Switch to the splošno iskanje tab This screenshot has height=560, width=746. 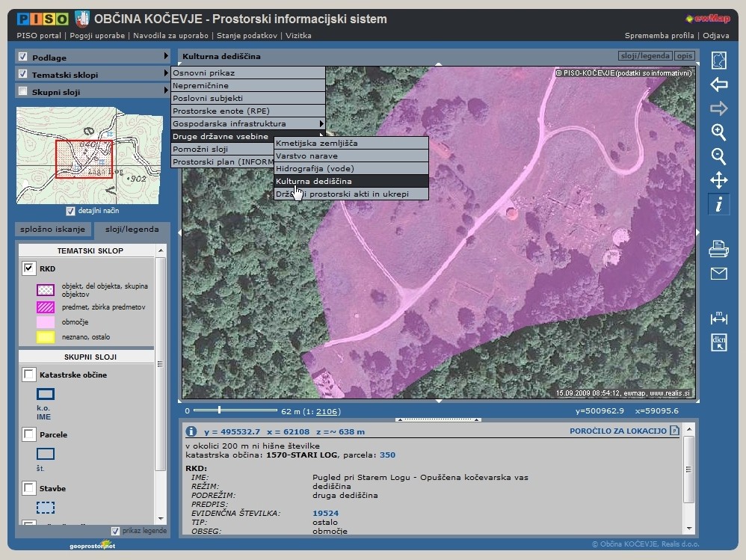coord(53,229)
